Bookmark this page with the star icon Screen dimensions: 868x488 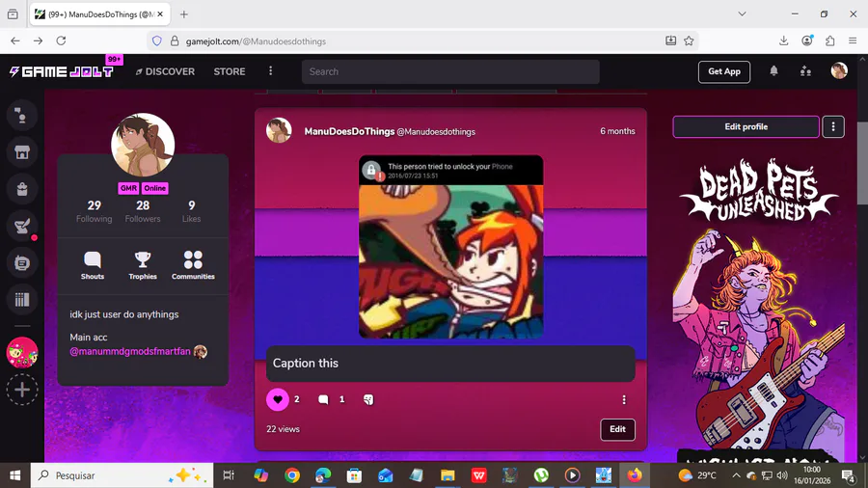(x=689, y=41)
